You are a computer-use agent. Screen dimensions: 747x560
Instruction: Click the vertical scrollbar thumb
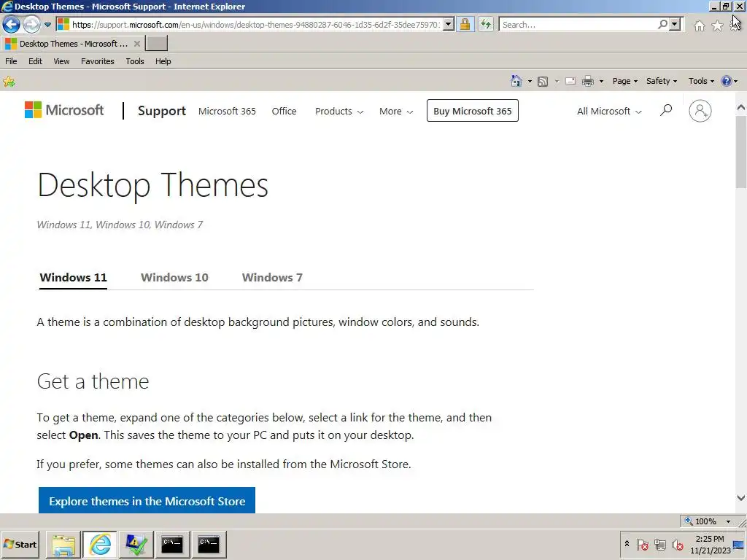[741, 152]
